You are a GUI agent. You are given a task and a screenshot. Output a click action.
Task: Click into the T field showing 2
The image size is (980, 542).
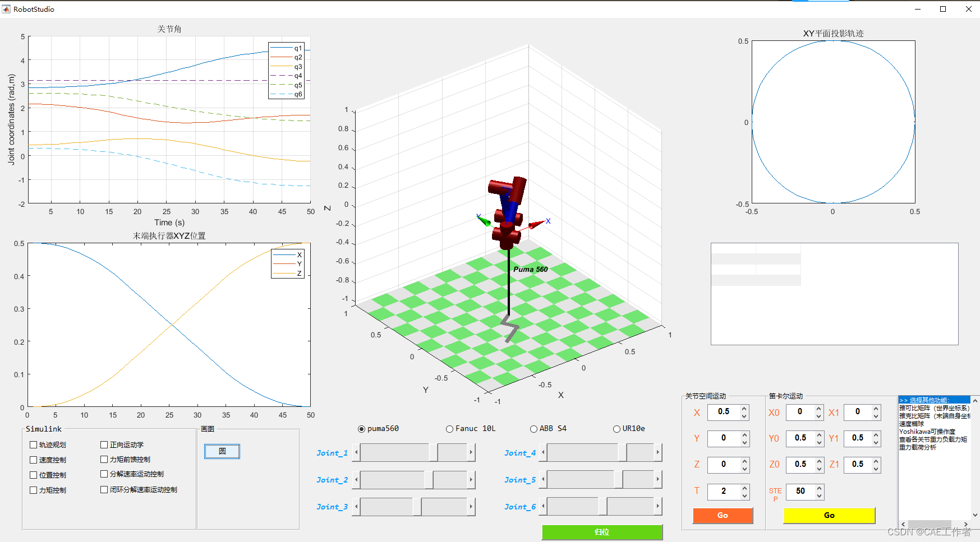tap(724, 492)
